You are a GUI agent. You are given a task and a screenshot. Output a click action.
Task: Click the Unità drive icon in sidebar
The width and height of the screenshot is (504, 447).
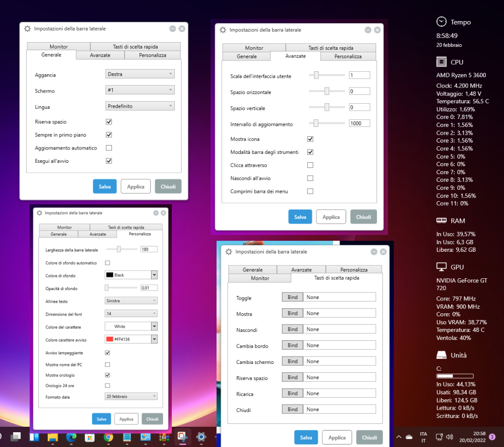[441, 355]
